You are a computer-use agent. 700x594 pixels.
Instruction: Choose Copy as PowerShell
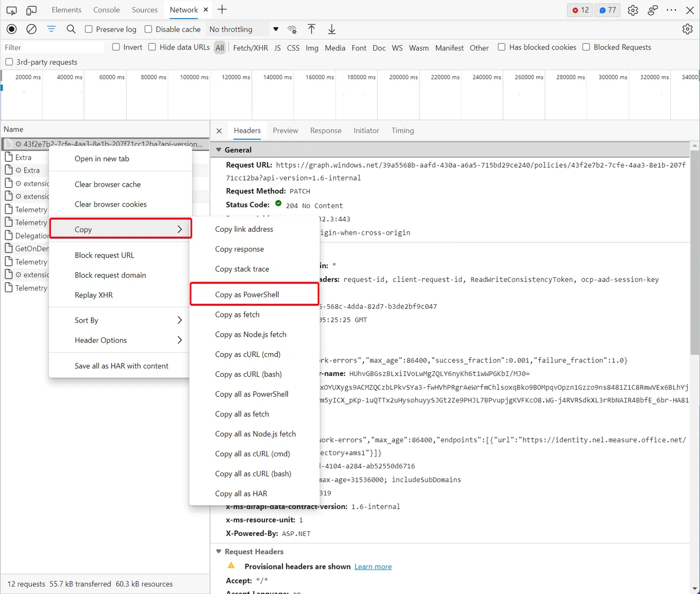[254, 294]
